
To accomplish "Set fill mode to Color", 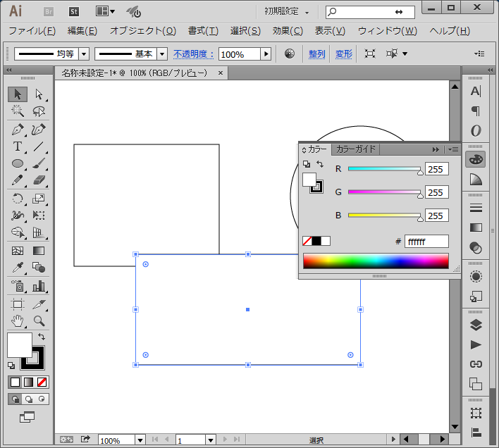I will pos(15,382).
